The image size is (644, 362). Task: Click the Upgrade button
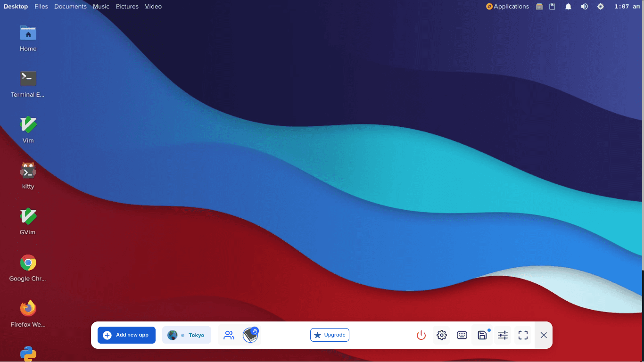pyautogui.click(x=330, y=335)
